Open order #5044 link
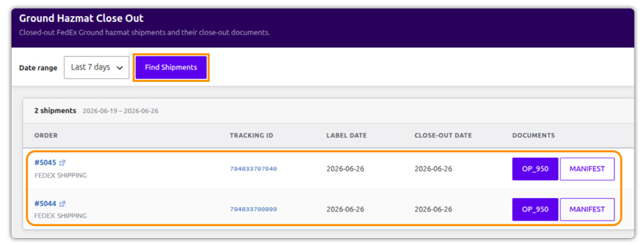Image resolution: width=644 pixels, height=245 pixels. point(45,204)
